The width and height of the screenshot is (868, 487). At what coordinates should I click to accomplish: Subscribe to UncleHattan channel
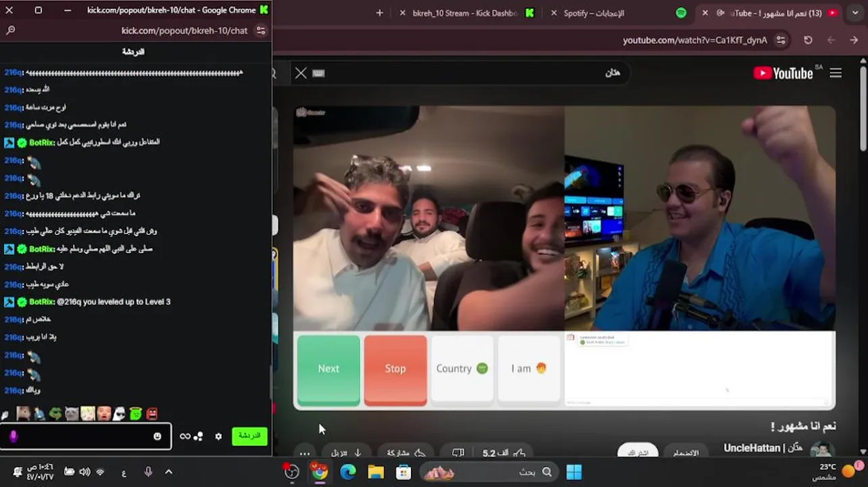[x=637, y=453]
